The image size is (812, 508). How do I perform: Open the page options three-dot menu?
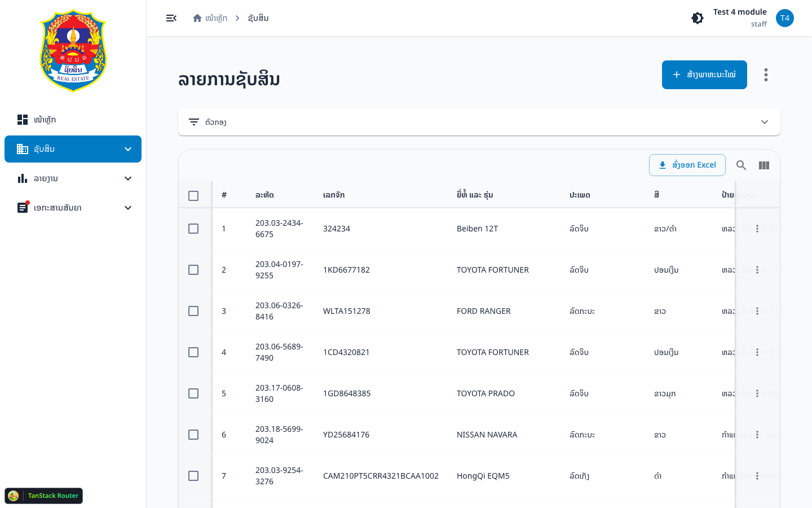click(x=766, y=75)
